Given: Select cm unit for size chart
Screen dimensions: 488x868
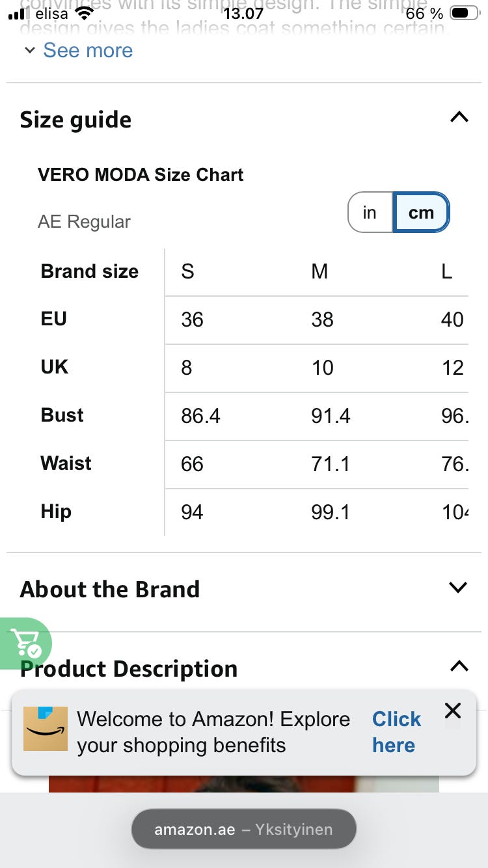Looking at the screenshot, I should pos(421,212).
